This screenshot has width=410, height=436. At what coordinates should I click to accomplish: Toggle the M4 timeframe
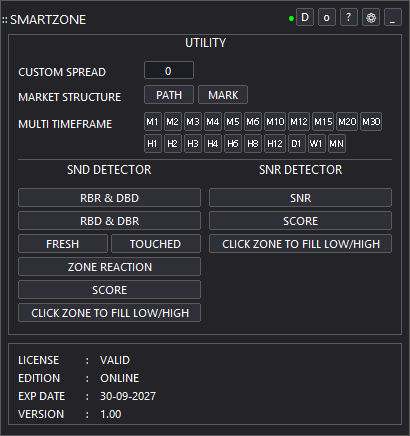pos(213,122)
